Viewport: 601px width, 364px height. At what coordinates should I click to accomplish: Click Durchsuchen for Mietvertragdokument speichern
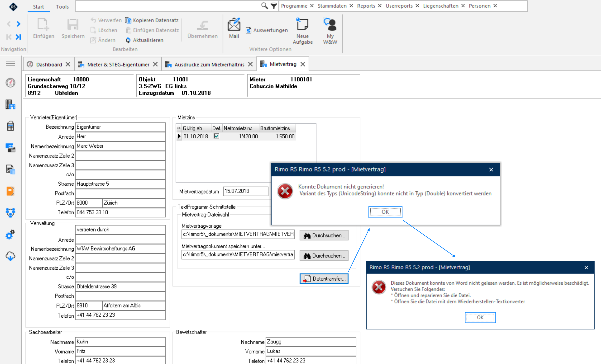pyautogui.click(x=324, y=256)
